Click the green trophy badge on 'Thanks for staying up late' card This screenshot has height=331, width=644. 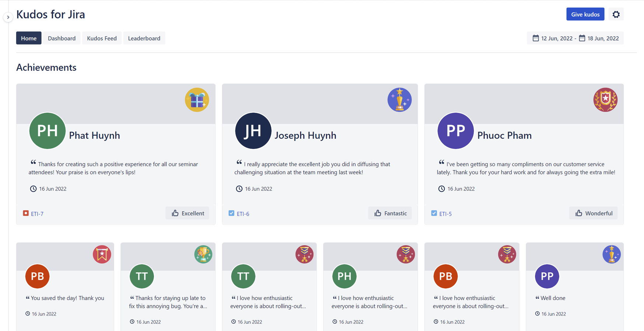203,254
